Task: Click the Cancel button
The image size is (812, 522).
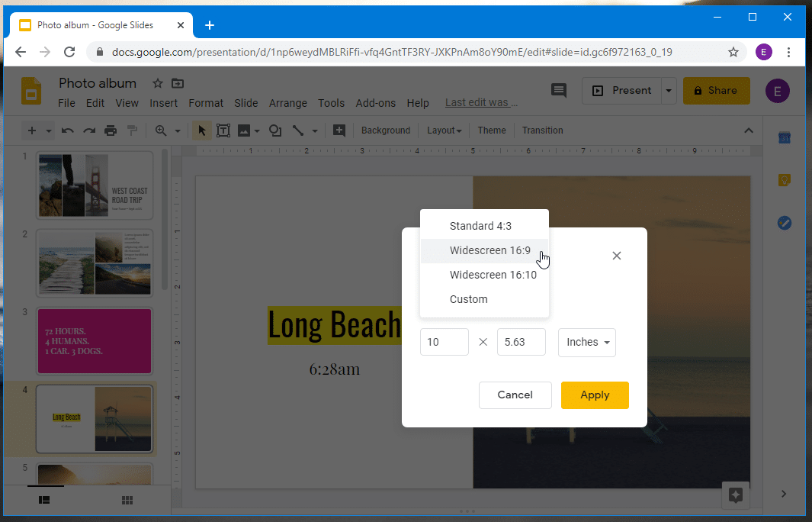Action: 515,395
